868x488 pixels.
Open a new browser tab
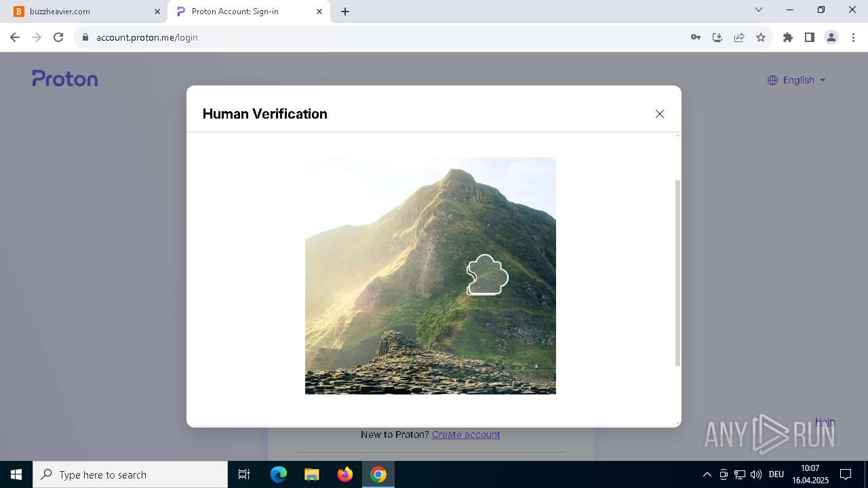point(345,12)
